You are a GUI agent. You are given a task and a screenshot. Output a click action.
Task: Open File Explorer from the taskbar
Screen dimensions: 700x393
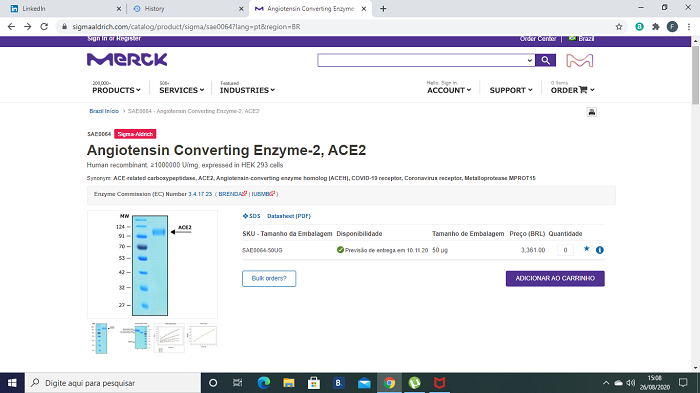coord(289,383)
